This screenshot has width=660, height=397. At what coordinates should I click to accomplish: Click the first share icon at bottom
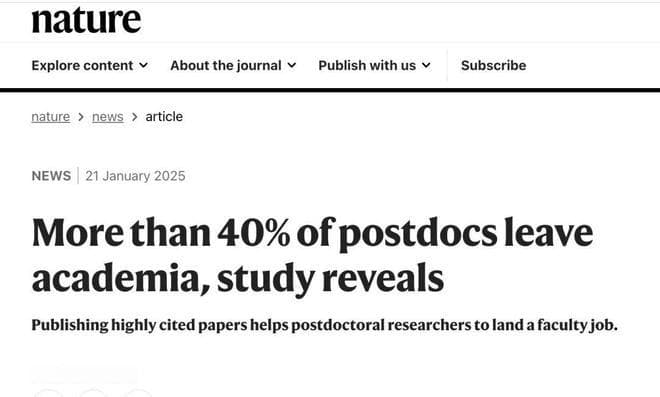(48, 393)
